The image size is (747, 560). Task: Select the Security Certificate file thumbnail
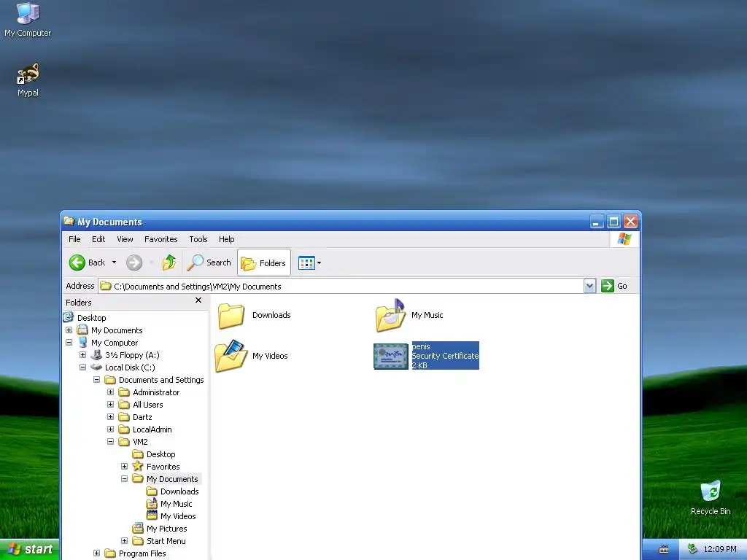[x=391, y=356]
